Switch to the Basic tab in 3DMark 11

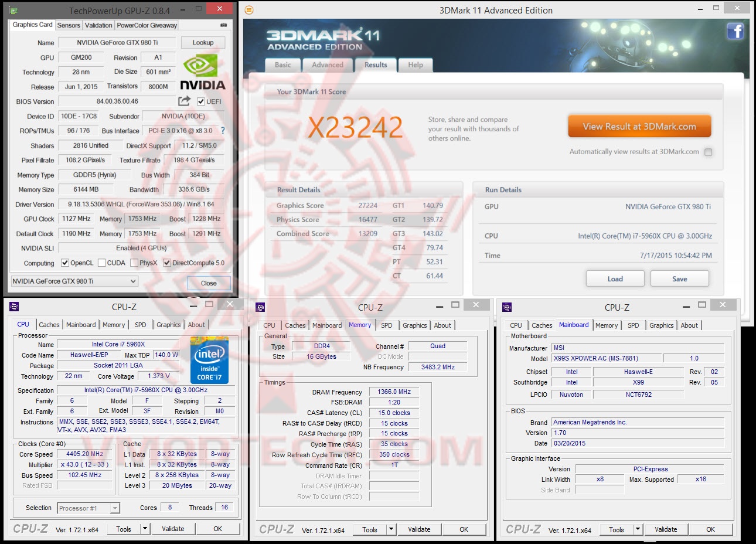tap(283, 65)
